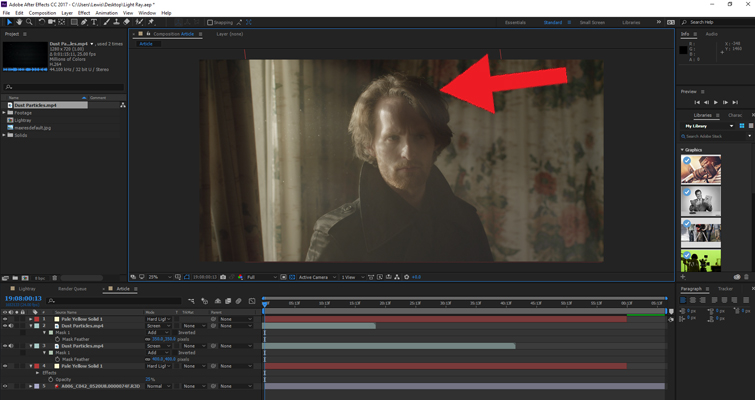The image size is (755, 400).
Task: Switch to the Small Screen workspace
Action: tap(592, 22)
